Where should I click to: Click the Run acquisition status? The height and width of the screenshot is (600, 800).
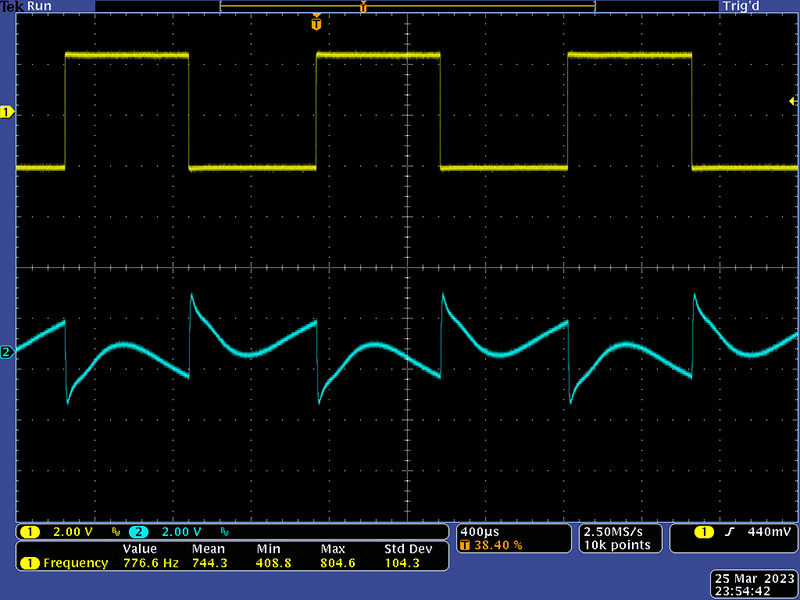click(40, 6)
